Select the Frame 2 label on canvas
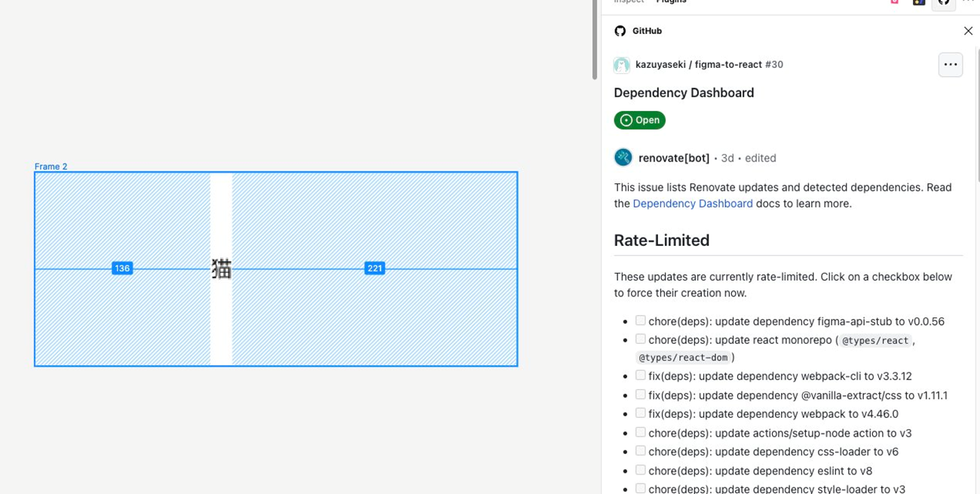This screenshot has width=980, height=494. tap(51, 167)
